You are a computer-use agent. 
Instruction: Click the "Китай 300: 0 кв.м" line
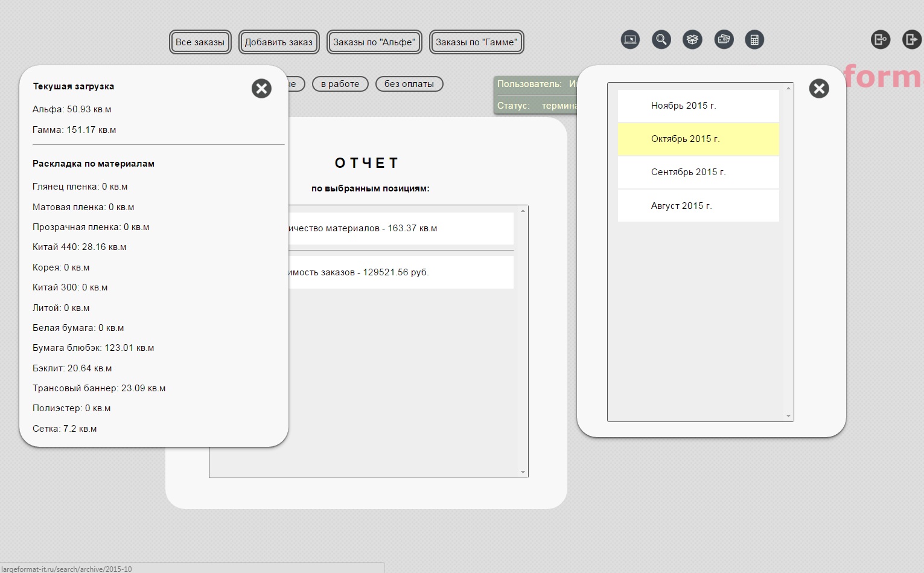pyautogui.click(x=70, y=287)
